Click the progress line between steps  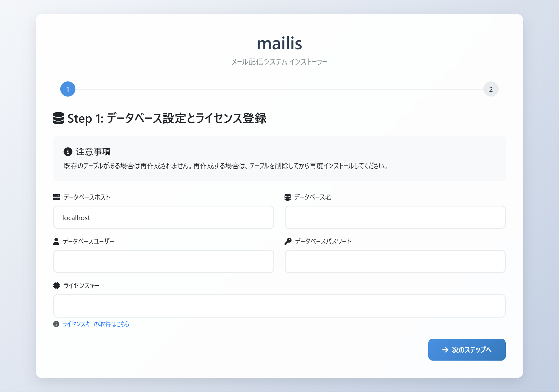(x=279, y=89)
